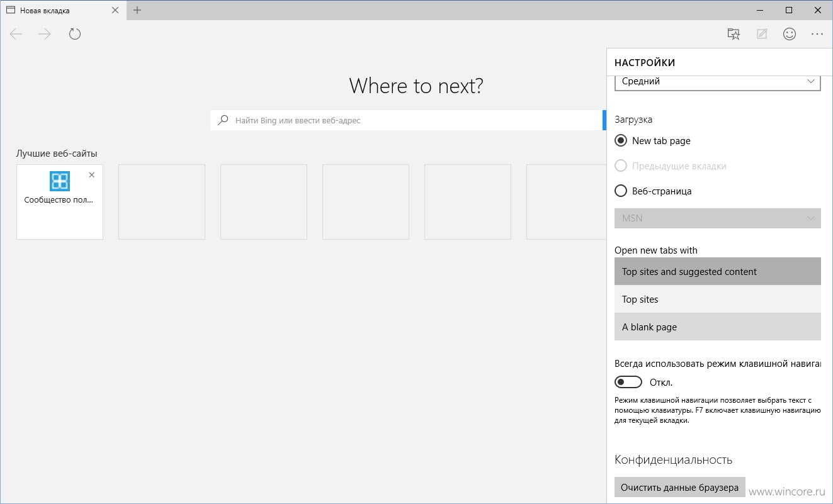Click the search magnifier icon
Screen dimensions: 833x504
pos(223,120)
